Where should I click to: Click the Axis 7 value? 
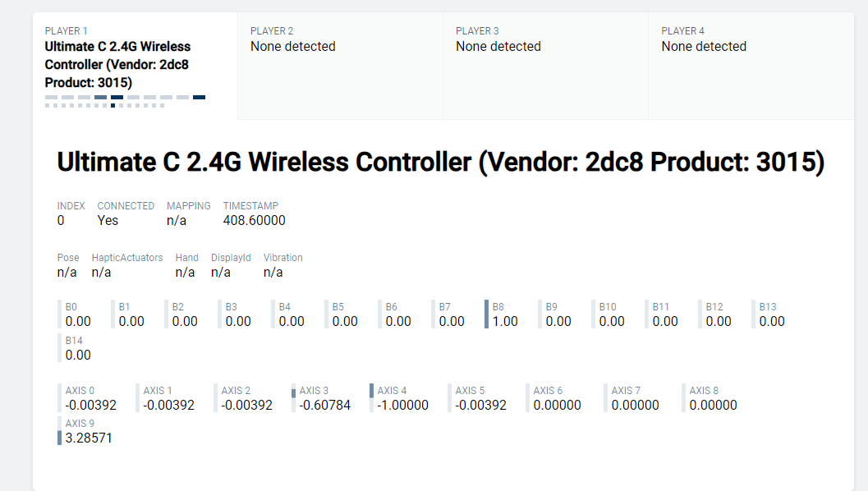(x=635, y=405)
